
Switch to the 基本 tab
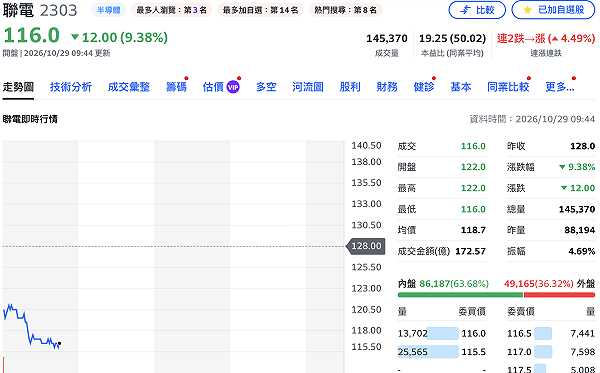(x=461, y=87)
